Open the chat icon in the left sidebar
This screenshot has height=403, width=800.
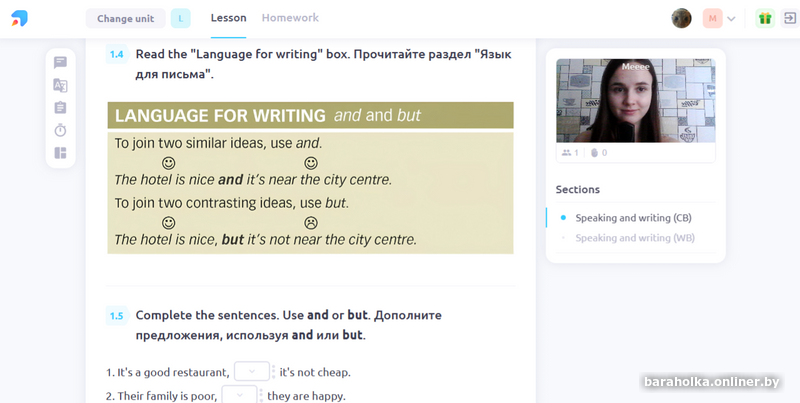60,62
